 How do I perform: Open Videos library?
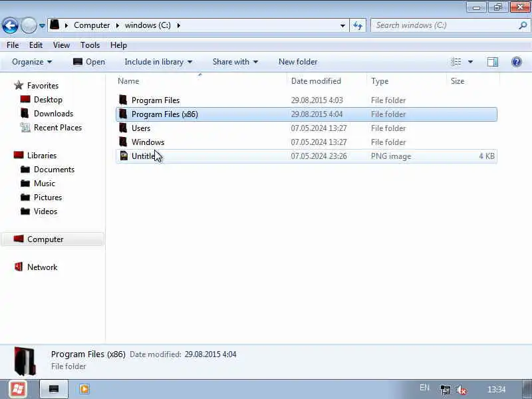[45, 211]
